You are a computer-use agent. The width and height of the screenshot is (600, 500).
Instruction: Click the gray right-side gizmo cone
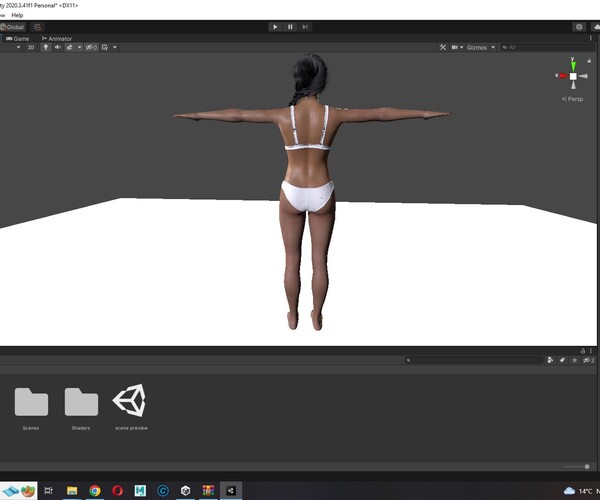pyautogui.click(x=583, y=76)
